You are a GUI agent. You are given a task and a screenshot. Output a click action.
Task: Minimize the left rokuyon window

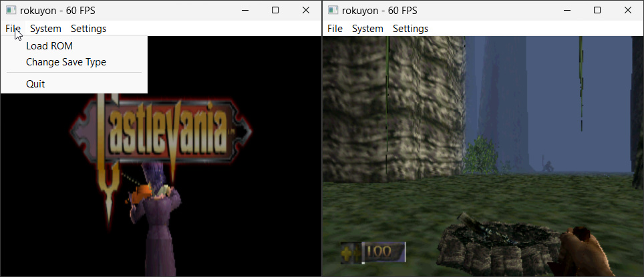(x=245, y=10)
